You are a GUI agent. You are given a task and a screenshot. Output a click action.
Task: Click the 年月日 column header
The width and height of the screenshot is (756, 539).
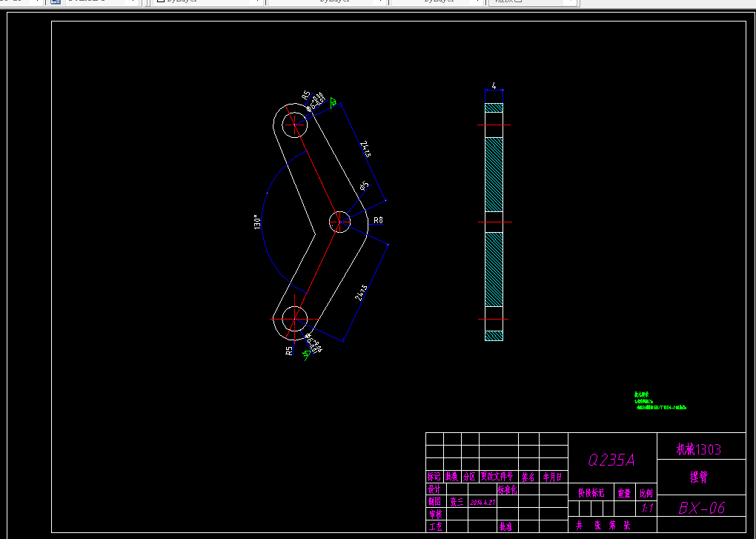point(552,477)
